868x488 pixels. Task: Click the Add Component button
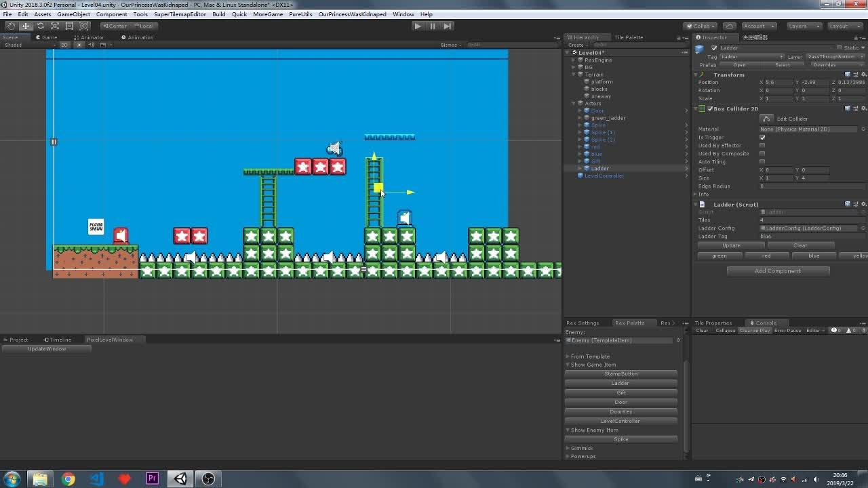pos(778,271)
